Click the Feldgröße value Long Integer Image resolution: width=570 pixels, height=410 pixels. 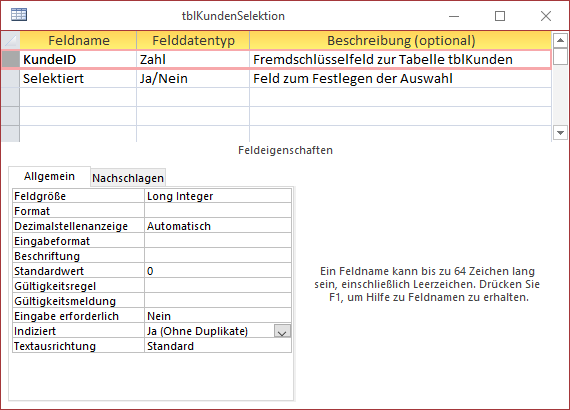[x=218, y=196]
